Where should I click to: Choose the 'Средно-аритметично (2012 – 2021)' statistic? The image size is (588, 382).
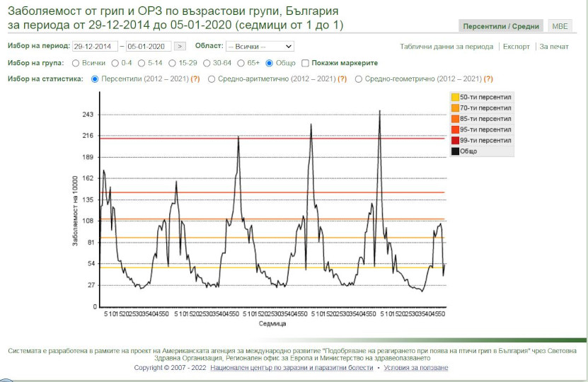[x=212, y=79]
